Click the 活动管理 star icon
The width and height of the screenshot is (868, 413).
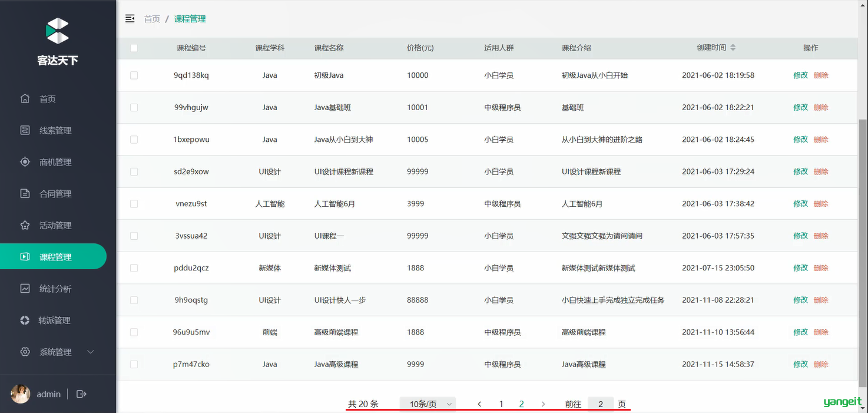[25, 225]
